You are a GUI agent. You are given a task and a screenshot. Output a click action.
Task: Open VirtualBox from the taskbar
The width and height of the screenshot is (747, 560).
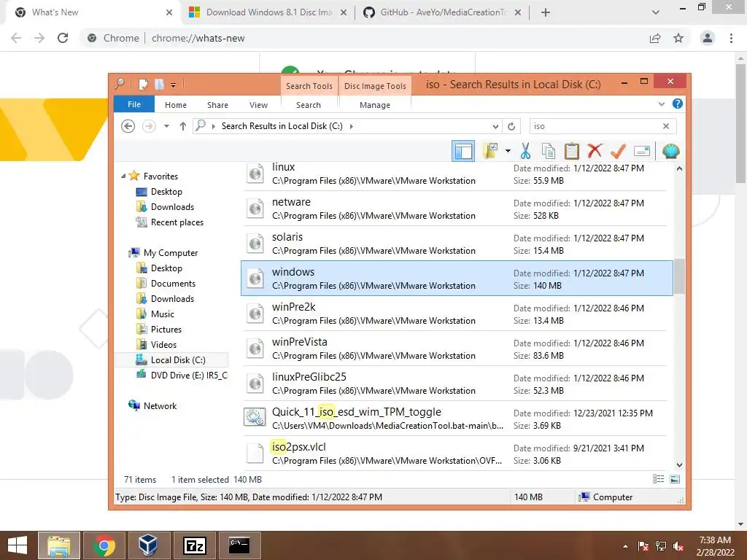click(x=148, y=545)
